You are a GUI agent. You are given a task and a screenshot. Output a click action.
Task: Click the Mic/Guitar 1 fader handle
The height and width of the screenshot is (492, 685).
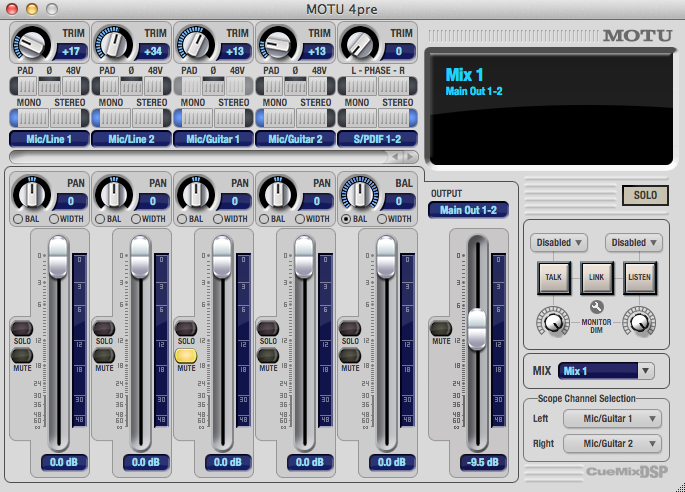coord(222,257)
